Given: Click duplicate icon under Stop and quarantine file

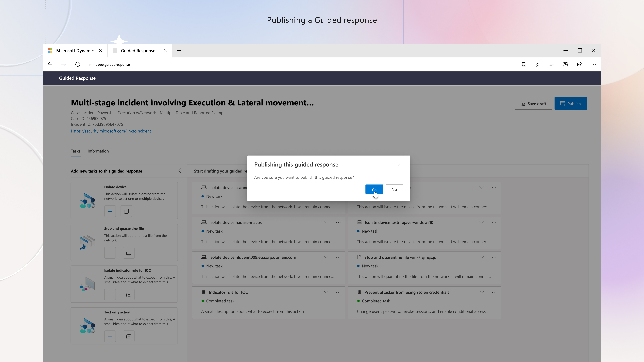Looking at the screenshot, I should pyautogui.click(x=128, y=253).
